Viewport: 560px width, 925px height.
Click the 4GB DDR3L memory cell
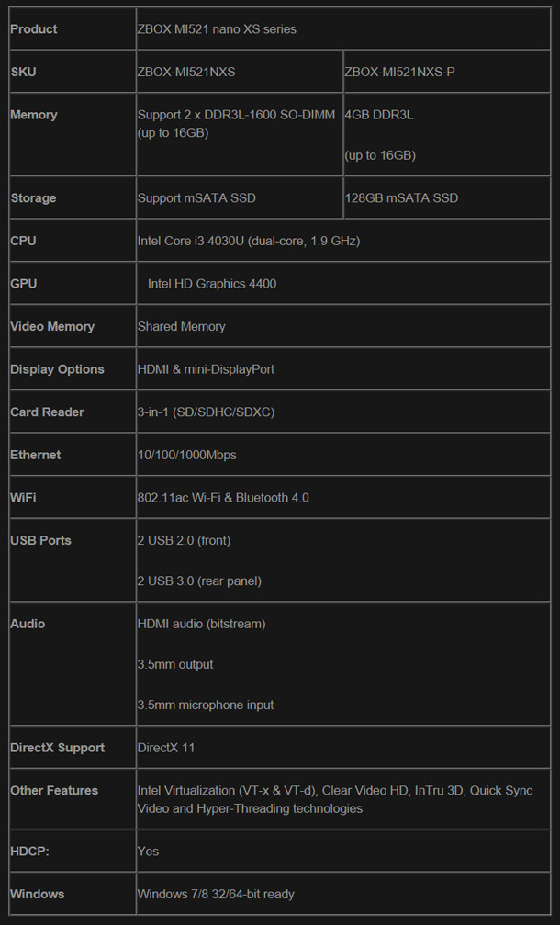point(447,134)
